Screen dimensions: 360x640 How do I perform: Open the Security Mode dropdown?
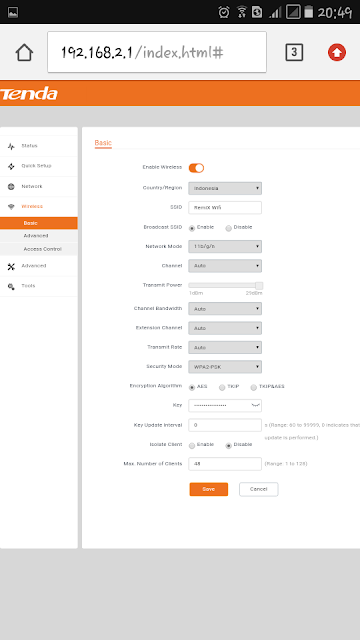225,367
